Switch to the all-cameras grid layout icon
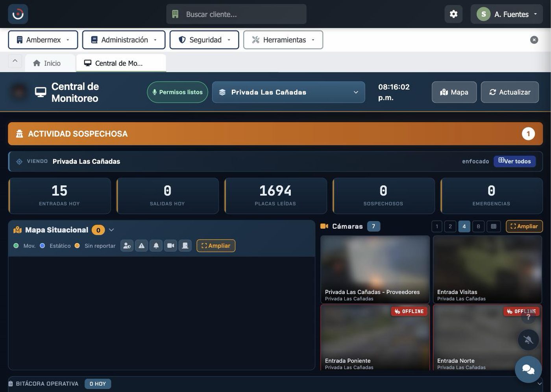Image resolution: width=551 pixels, height=392 pixels. 494,226
